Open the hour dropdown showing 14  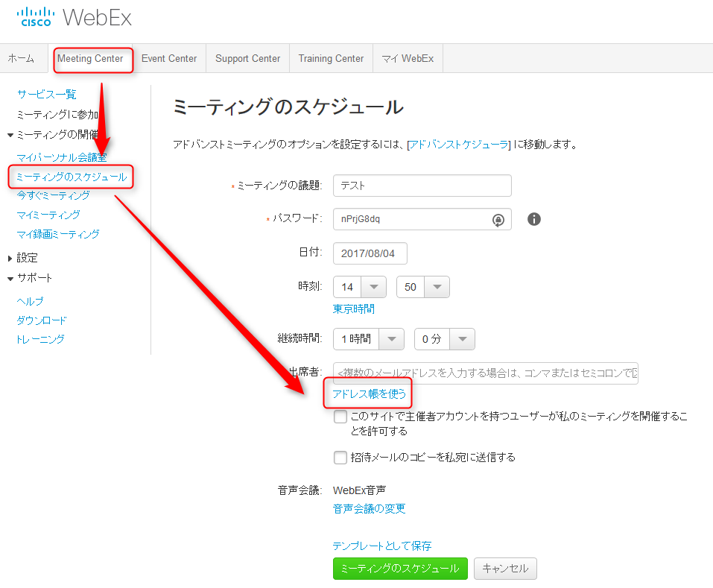point(360,287)
